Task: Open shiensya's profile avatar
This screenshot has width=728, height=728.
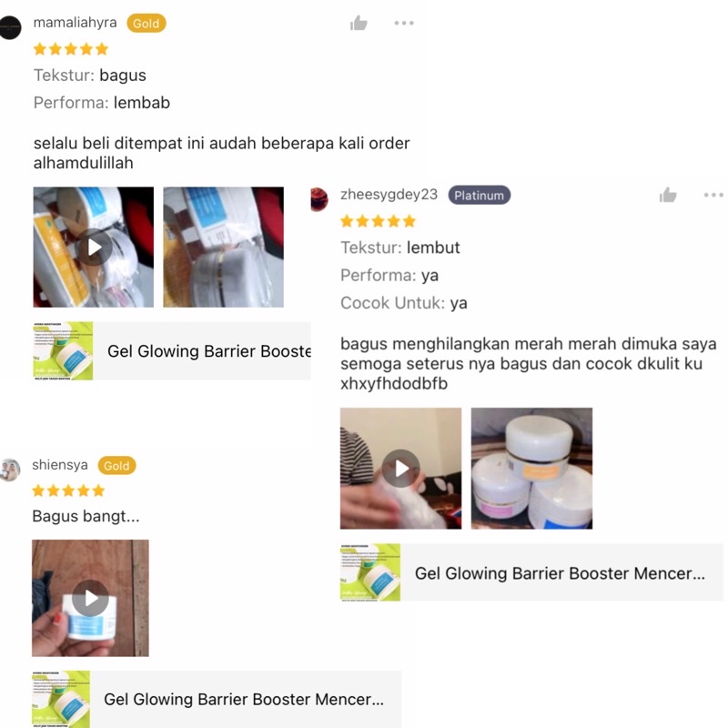Action: pyautogui.click(x=10, y=470)
